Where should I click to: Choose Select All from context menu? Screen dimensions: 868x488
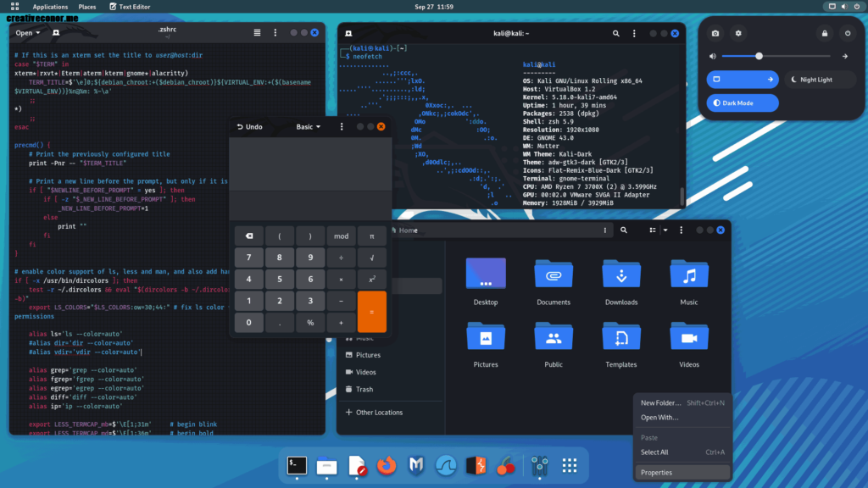click(682, 452)
